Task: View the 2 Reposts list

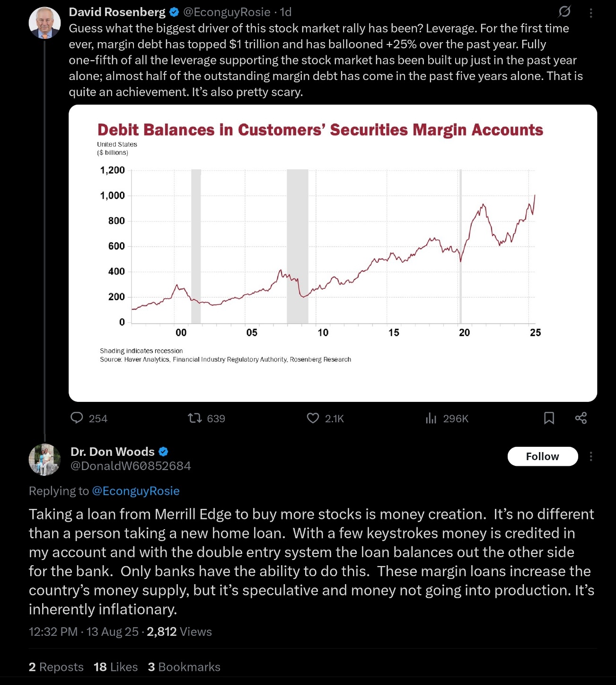Action: pos(56,667)
